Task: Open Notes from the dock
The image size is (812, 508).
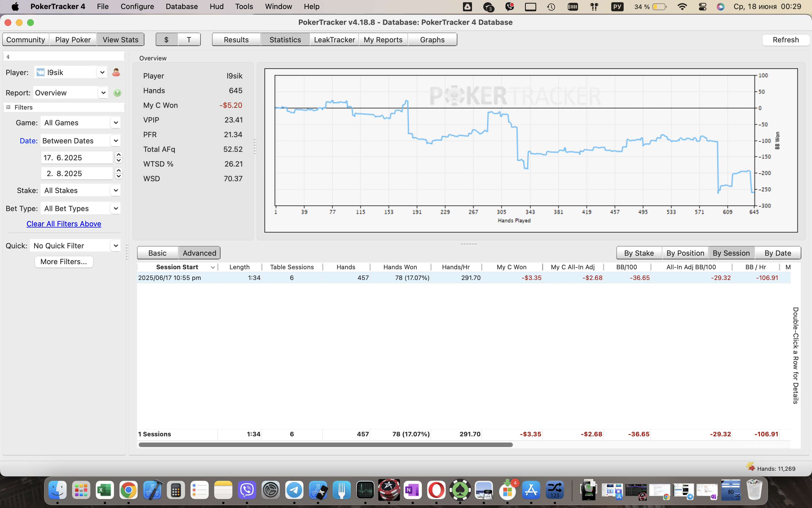Action: click(x=224, y=490)
